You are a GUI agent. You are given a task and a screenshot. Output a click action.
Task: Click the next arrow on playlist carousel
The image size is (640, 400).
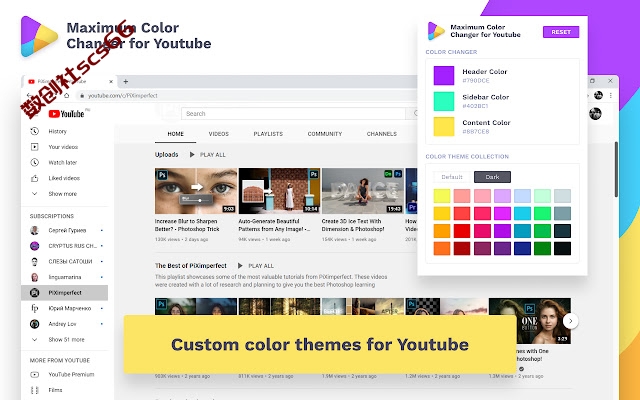pyautogui.click(x=571, y=321)
